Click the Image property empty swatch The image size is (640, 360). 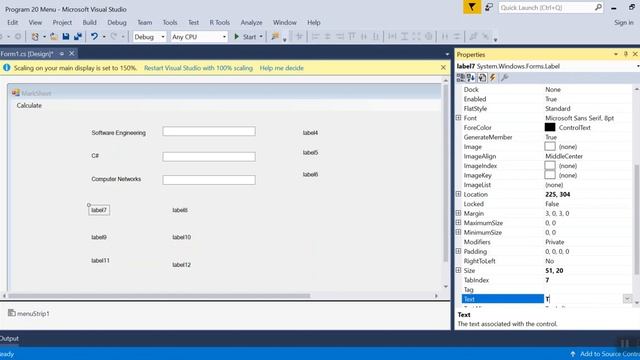point(550,146)
